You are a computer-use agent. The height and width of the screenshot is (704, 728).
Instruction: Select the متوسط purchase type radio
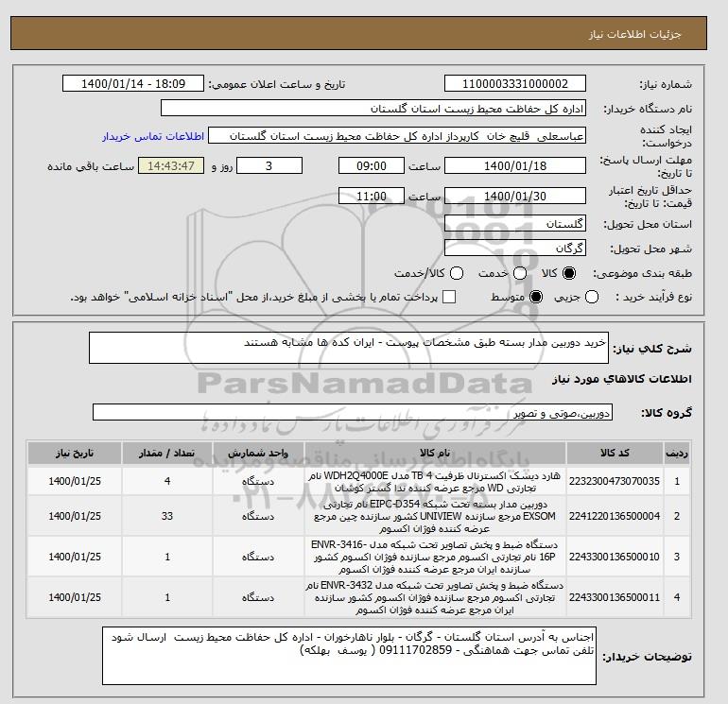(536, 297)
